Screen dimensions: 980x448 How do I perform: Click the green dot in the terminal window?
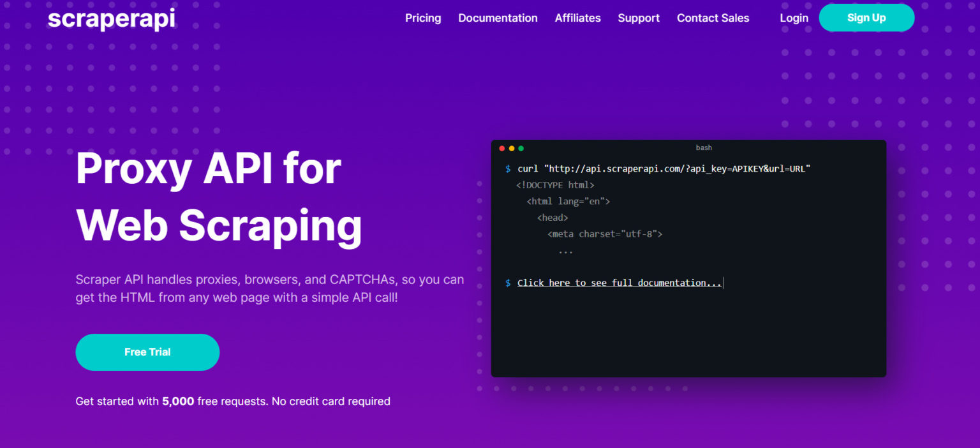[x=521, y=147]
